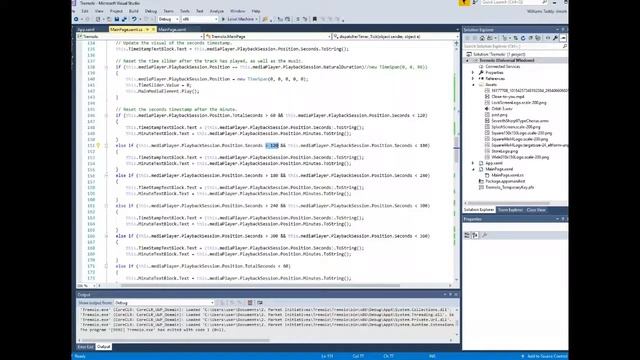
Task: Expand the Properties node in Solution Explorer
Action: click(x=473, y=73)
